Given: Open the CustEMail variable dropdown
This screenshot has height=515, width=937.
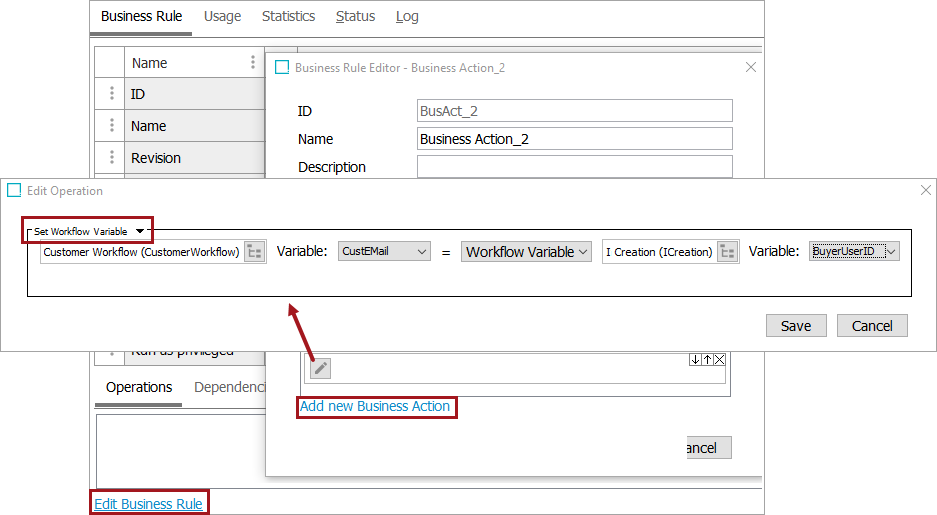Looking at the screenshot, I should click(x=421, y=252).
